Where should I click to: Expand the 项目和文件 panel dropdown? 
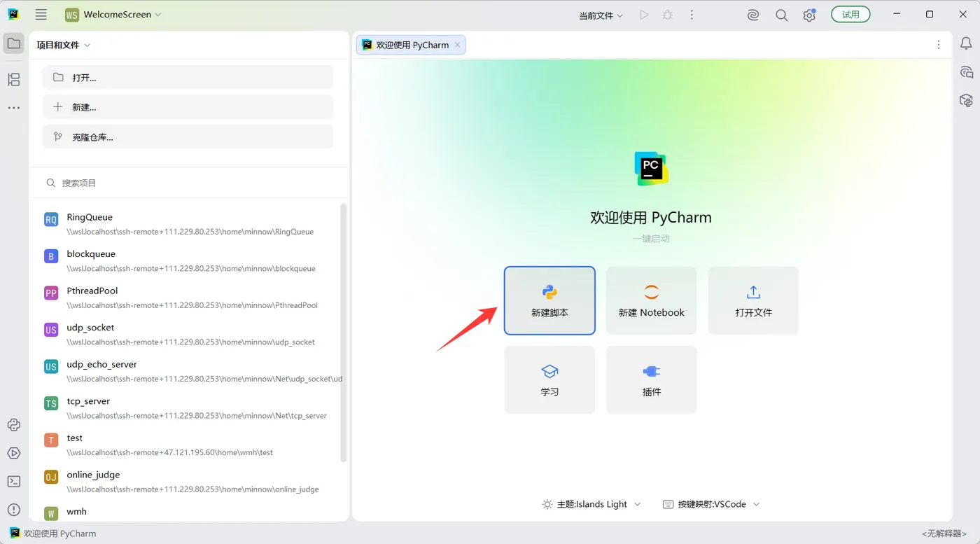64,45
